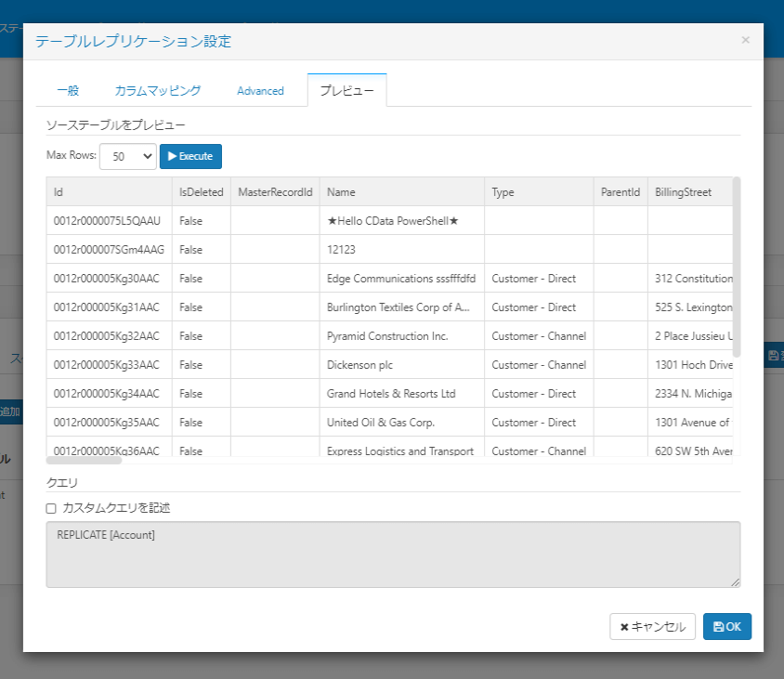Close the table replication settings dialog
Viewport: 784px width, 679px height.
click(x=745, y=41)
